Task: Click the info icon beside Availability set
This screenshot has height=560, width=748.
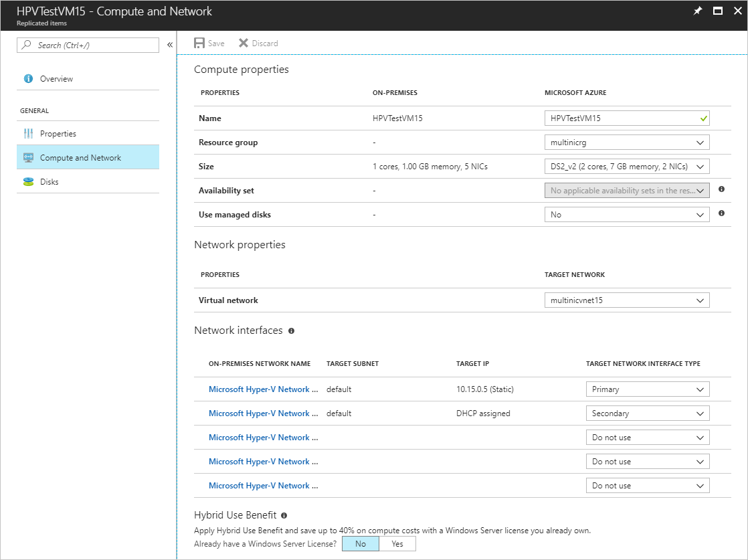Action: coord(721,189)
